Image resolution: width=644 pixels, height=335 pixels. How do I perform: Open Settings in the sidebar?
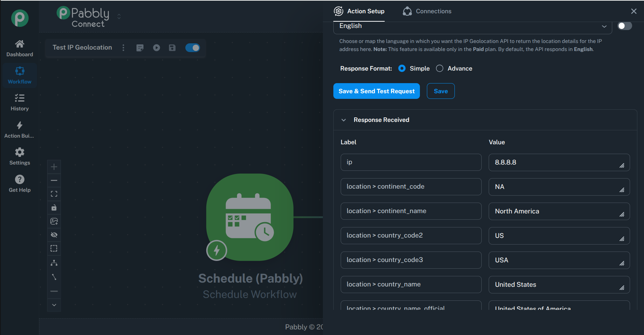(20, 156)
